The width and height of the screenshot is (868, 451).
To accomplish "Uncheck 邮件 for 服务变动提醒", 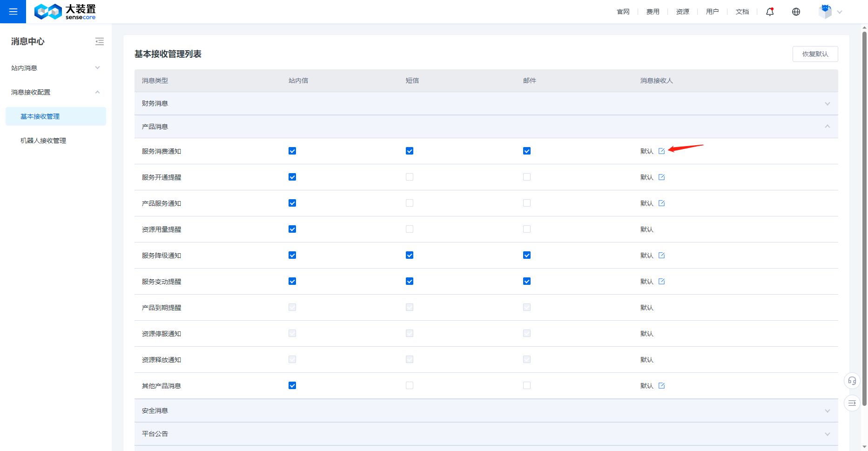I will point(527,281).
